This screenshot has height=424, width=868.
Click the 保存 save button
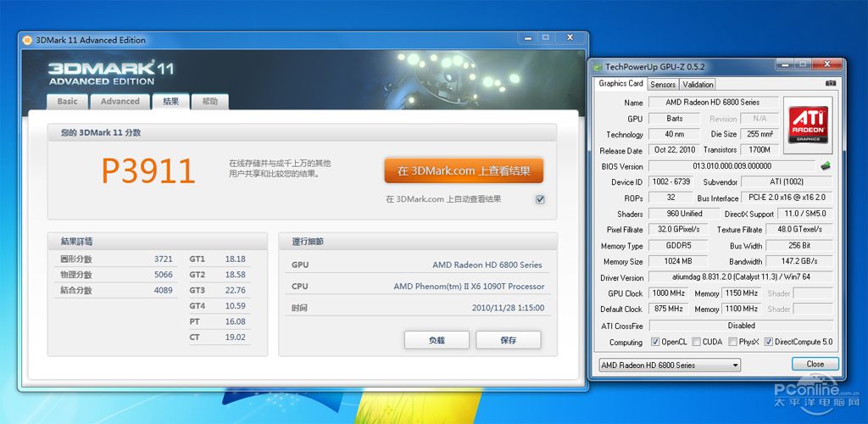pos(508,340)
